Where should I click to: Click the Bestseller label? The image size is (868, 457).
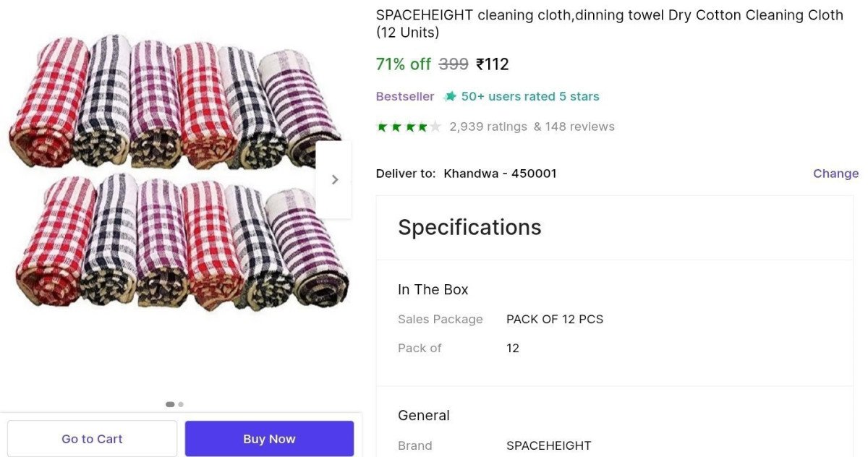pyautogui.click(x=405, y=96)
